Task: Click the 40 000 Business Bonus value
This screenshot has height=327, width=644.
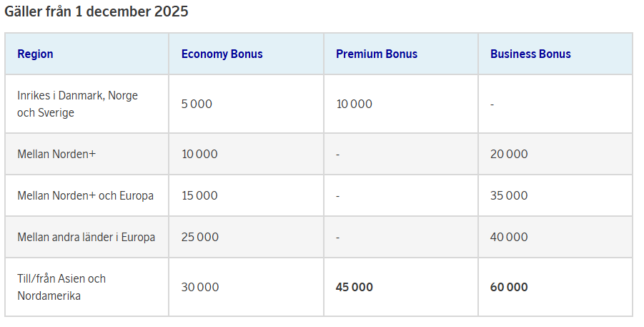Action: coord(509,237)
